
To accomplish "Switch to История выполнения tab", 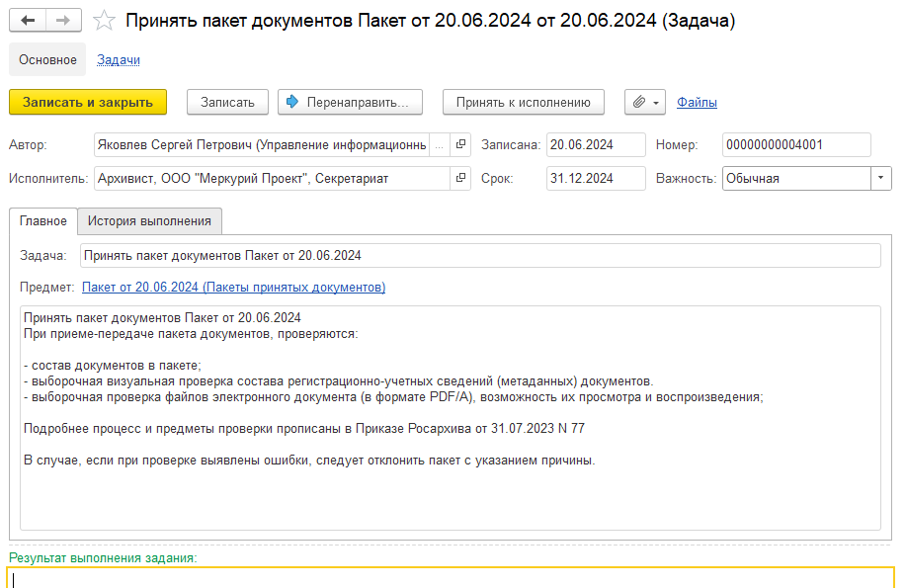I will pos(149,220).
